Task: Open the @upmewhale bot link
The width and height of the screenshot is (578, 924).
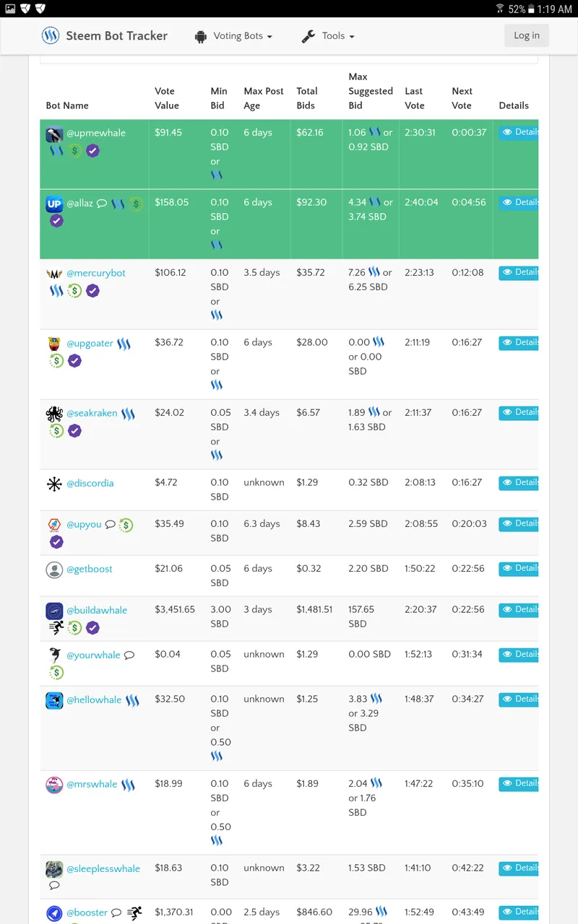Action: 96,133
